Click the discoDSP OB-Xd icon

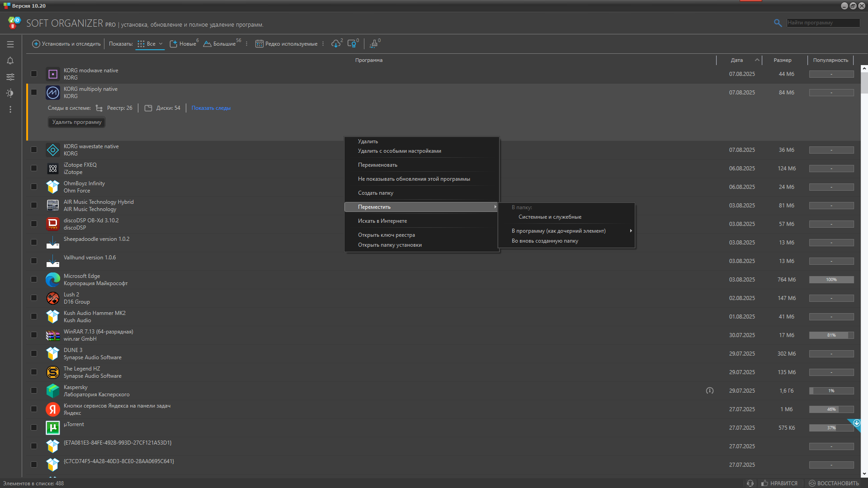click(x=53, y=224)
